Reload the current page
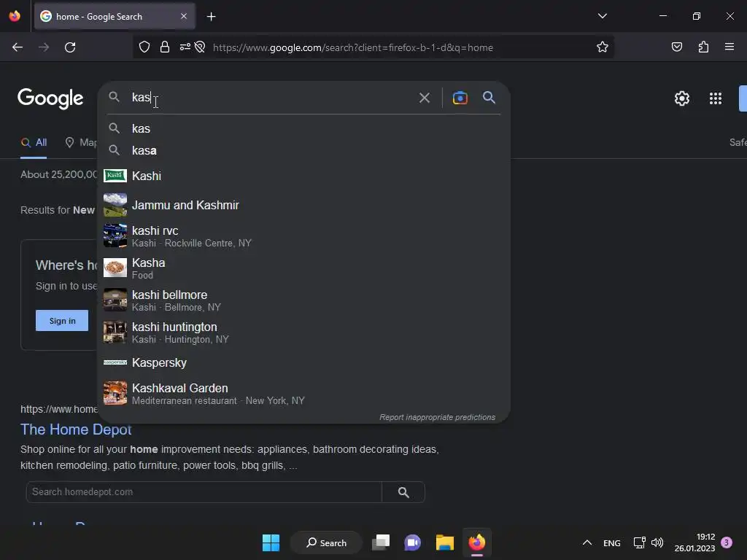Screen dimensions: 747x560 (x=70, y=47)
